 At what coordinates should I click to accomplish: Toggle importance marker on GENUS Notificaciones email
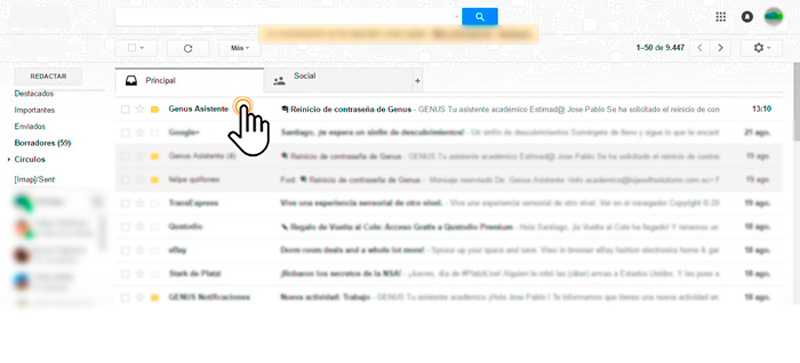pos(155,297)
